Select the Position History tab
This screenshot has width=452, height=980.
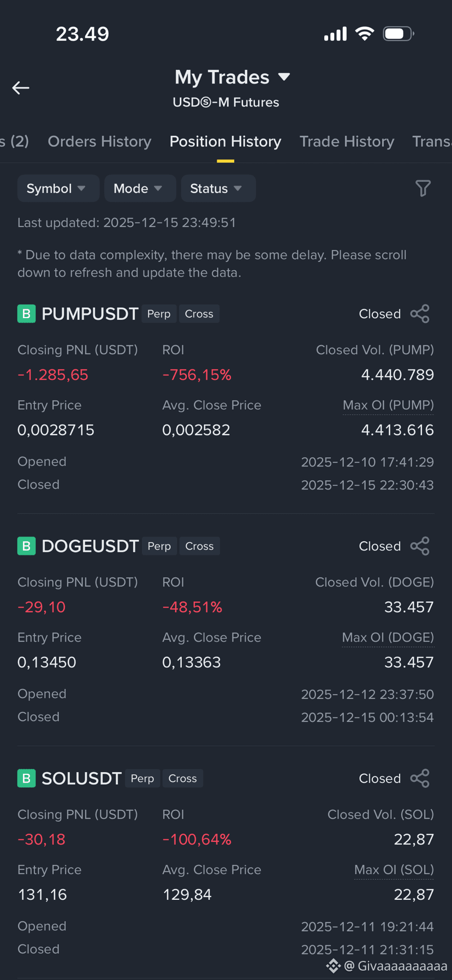[x=225, y=141]
